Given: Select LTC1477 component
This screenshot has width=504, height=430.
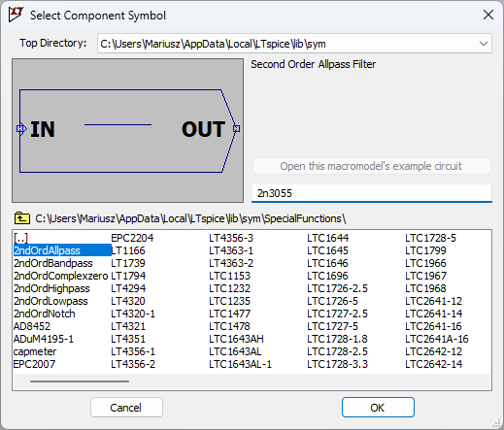Looking at the screenshot, I should [x=229, y=314].
